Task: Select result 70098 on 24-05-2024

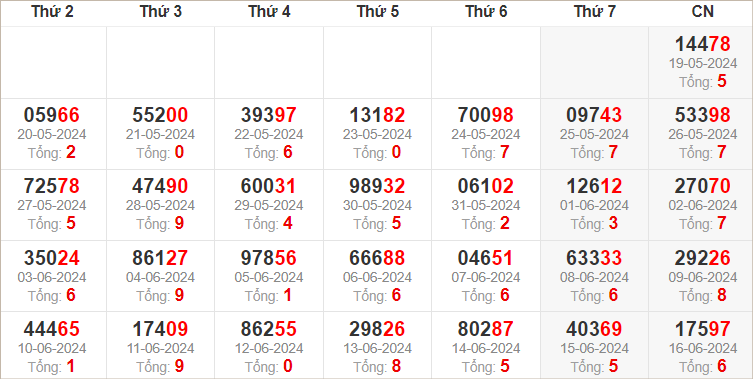Action: coord(486,115)
